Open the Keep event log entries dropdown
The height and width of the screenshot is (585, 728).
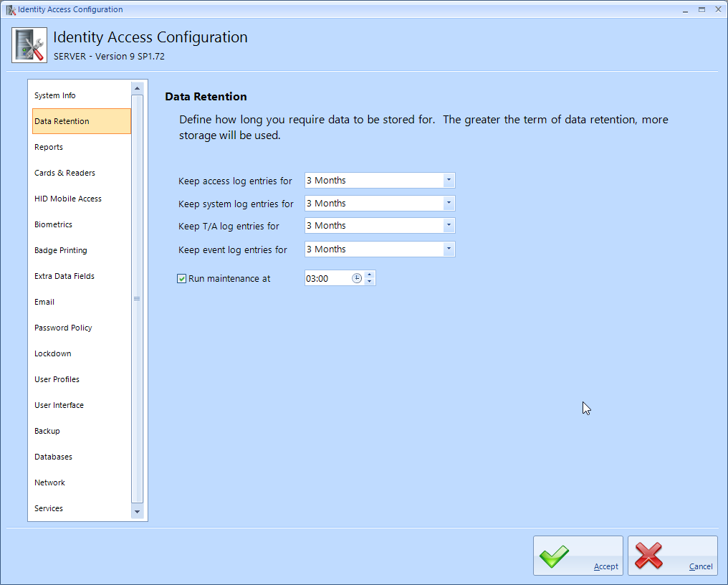pyautogui.click(x=449, y=249)
